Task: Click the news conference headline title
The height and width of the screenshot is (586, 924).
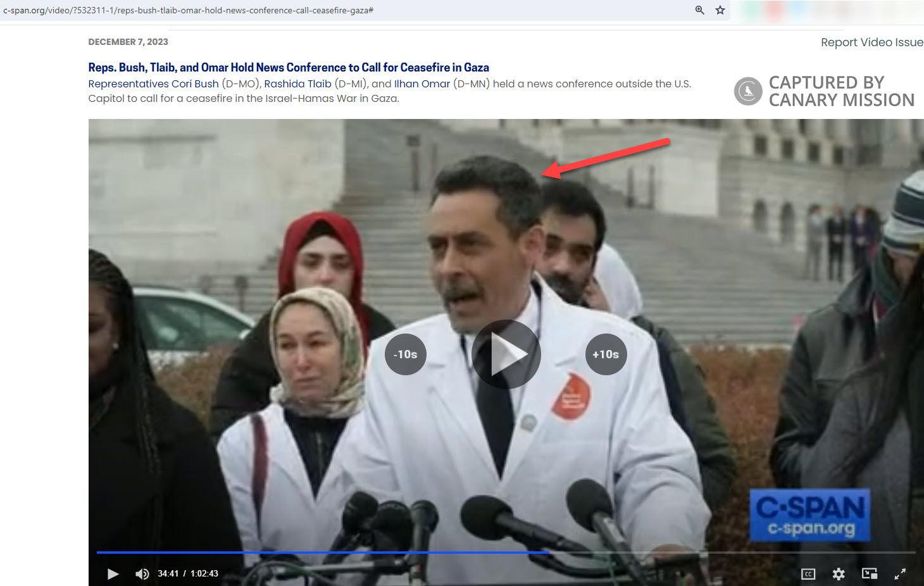Action: (x=289, y=67)
